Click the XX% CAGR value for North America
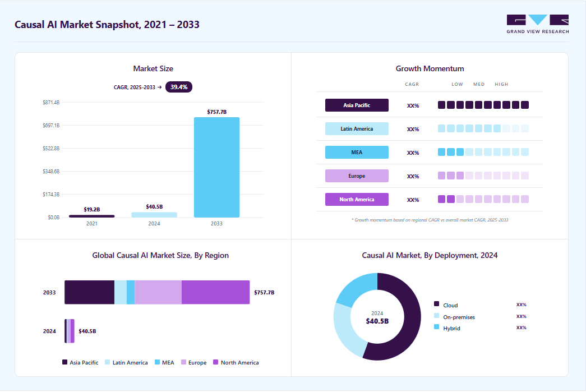This screenshot has height=392, width=586. [413, 200]
